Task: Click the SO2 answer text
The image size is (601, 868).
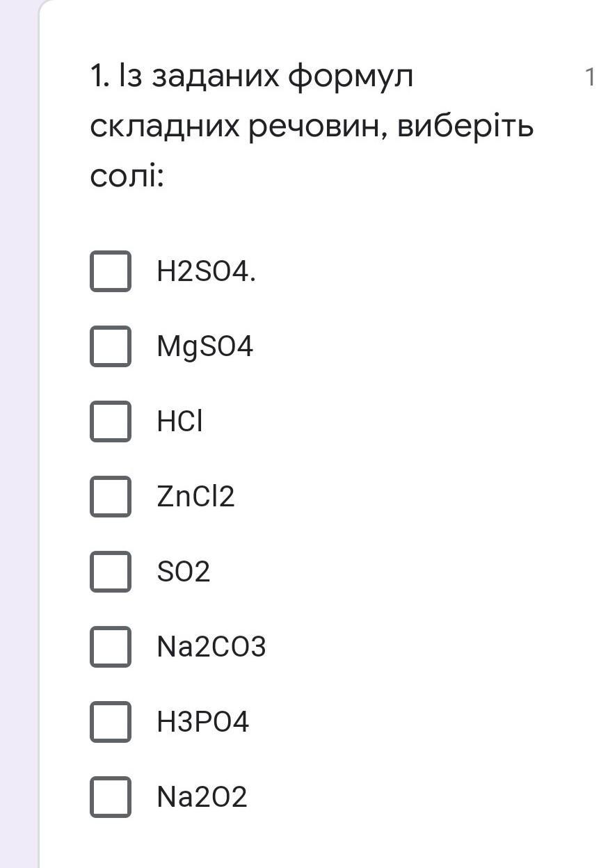Action: (x=184, y=572)
